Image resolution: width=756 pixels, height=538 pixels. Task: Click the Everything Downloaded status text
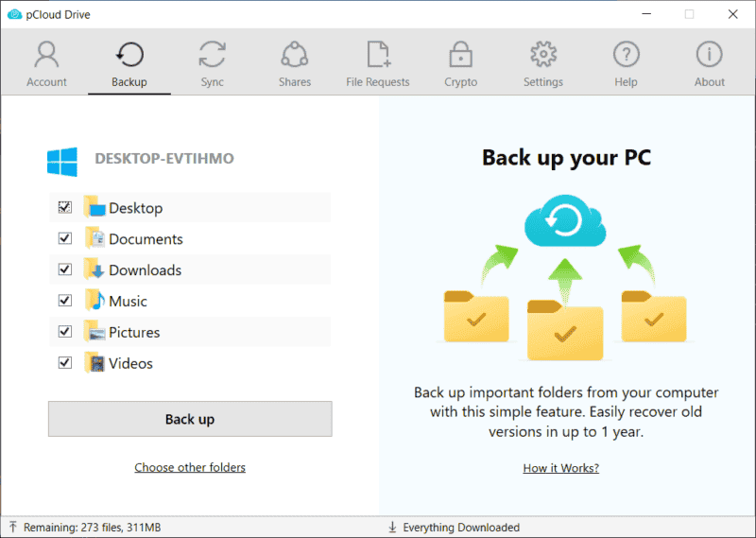point(461,528)
